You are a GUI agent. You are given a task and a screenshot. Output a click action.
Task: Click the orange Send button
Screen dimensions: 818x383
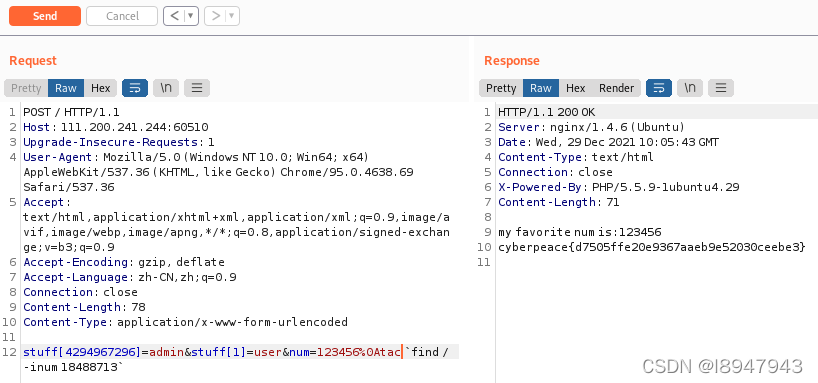[45, 16]
